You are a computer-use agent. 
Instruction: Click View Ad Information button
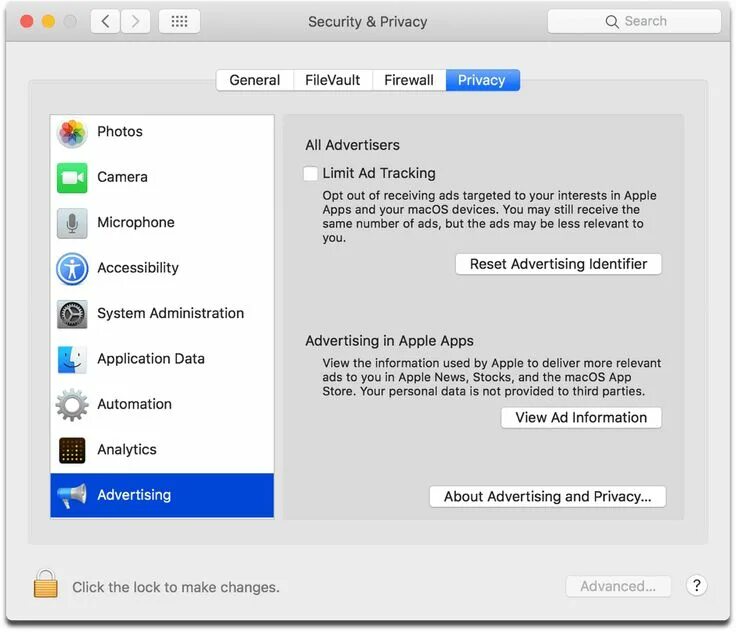coord(581,417)
